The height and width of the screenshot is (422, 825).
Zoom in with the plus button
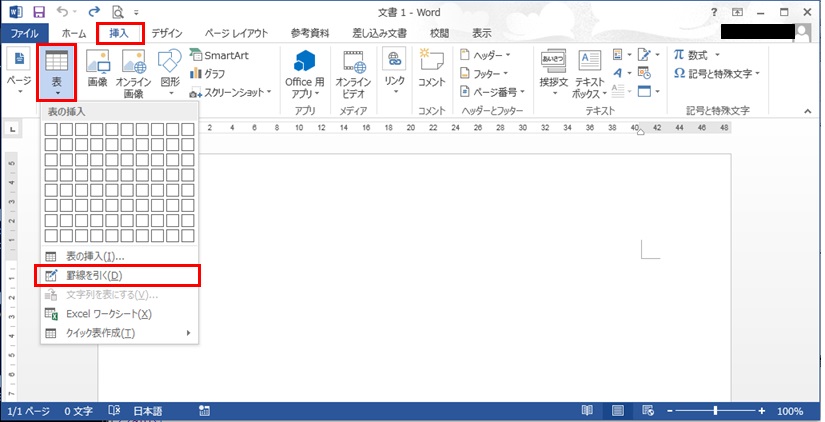click(x=761, y=411)
